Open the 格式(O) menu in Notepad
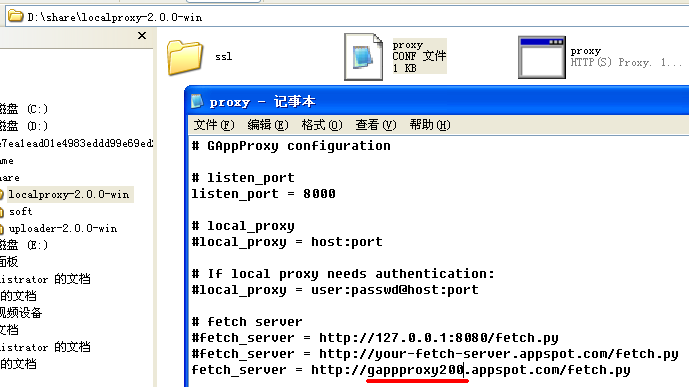 point(322,125)
